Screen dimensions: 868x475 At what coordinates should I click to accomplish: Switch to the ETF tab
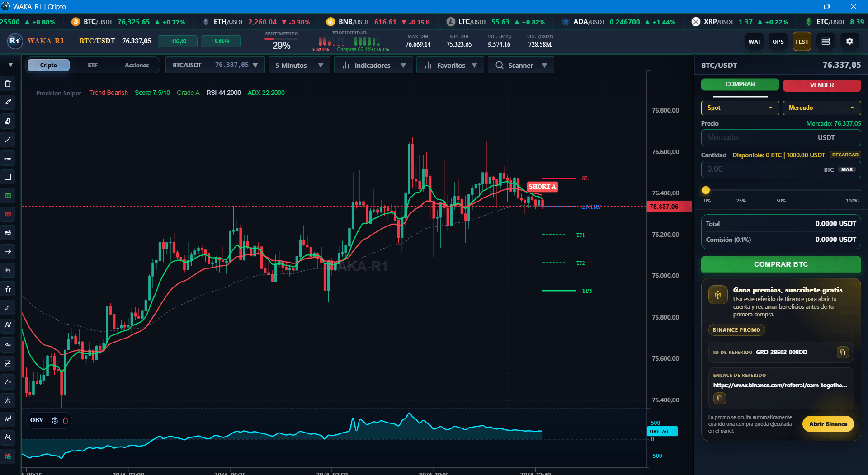93,66
